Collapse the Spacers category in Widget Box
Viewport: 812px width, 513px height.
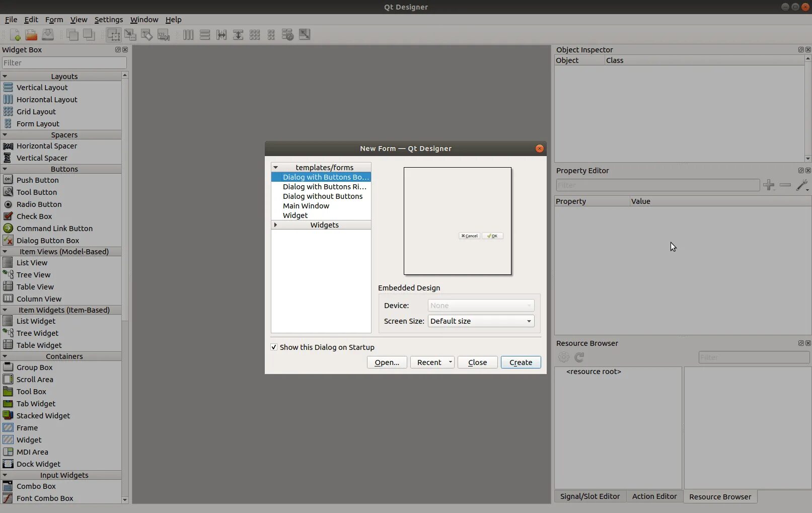tap(5, 134)
